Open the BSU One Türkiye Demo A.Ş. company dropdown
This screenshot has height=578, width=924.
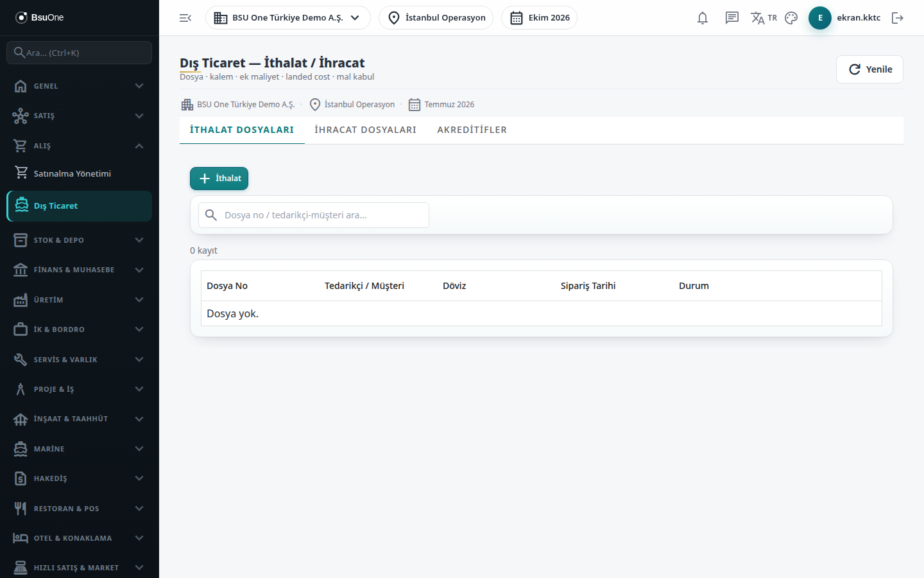(288, 18)
